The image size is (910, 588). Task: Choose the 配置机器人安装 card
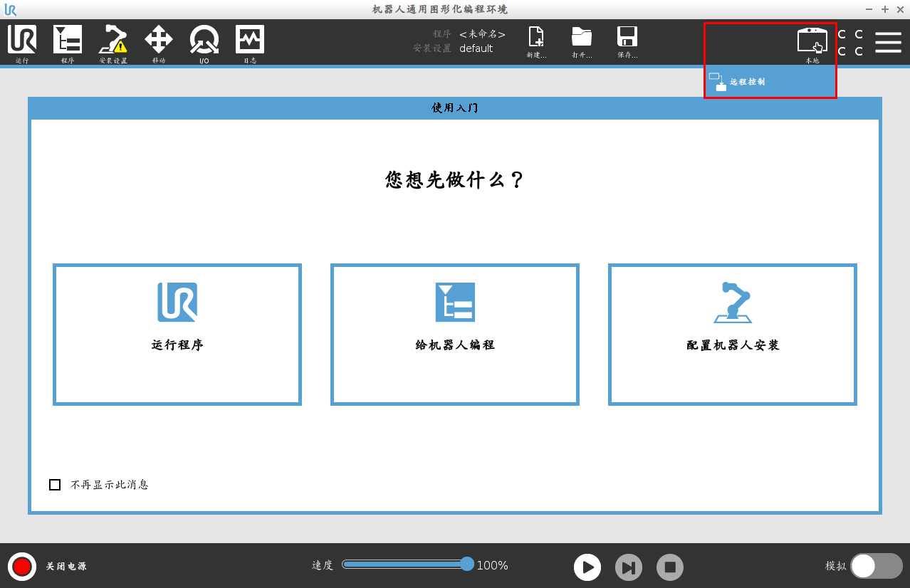point(731,335)
